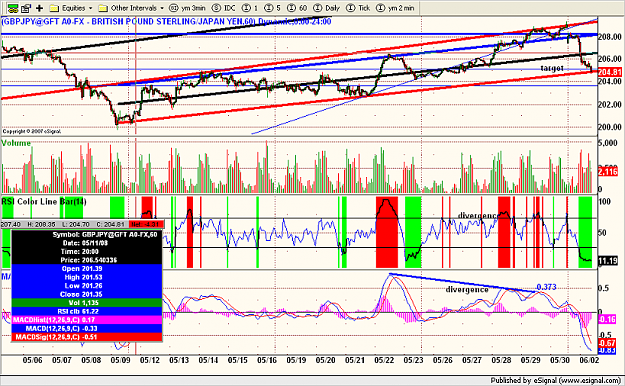Image resolution: width=625 pixels, height=386 pixels.
Task: Click the Net -4.31 red indicator
Action: pyautogui.click(x=145, y=225)
